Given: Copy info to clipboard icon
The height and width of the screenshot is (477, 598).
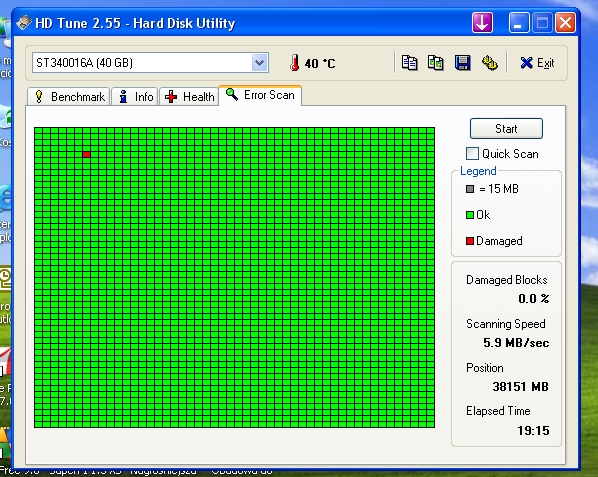Looking at the screenshot, I should [x=410, y=63].
